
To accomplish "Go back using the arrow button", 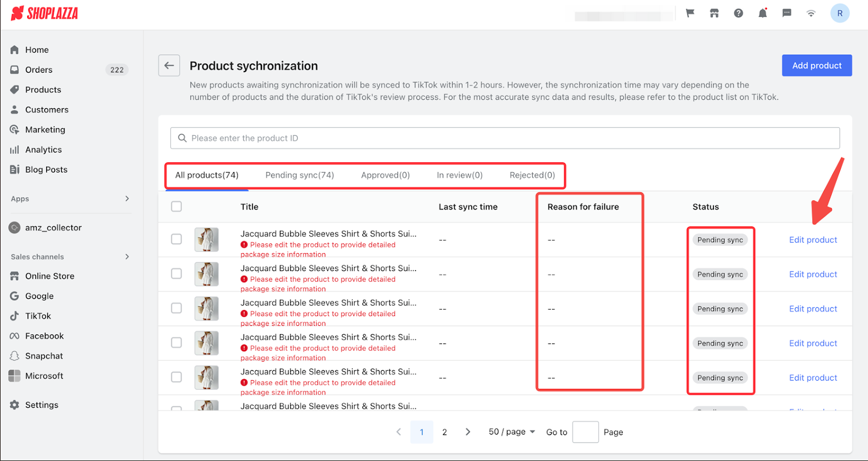I will click(169, 65).
